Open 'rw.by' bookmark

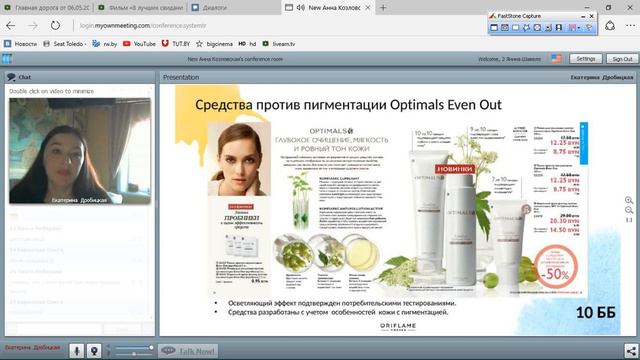(x=104, y=44)
